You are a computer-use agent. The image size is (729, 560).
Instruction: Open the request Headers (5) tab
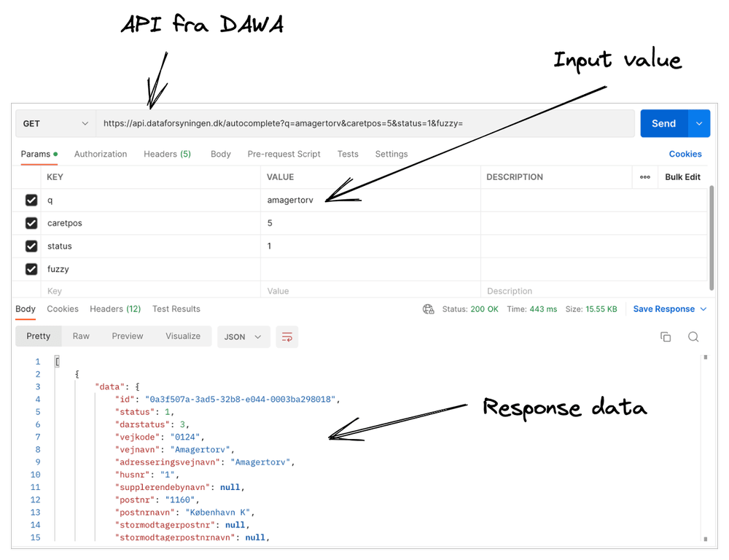coord(168,155)
